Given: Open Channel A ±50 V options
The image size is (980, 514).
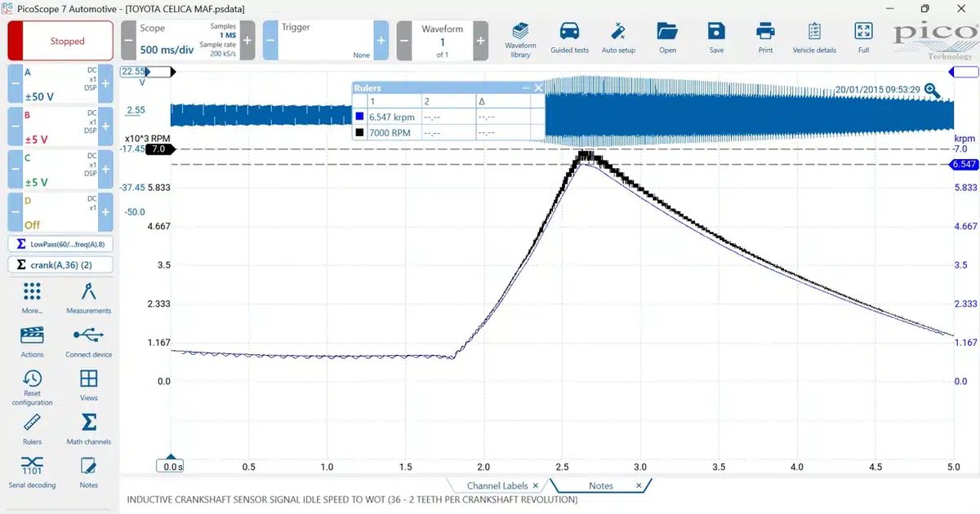Looking at the screenshot, I should coord(60,84).
